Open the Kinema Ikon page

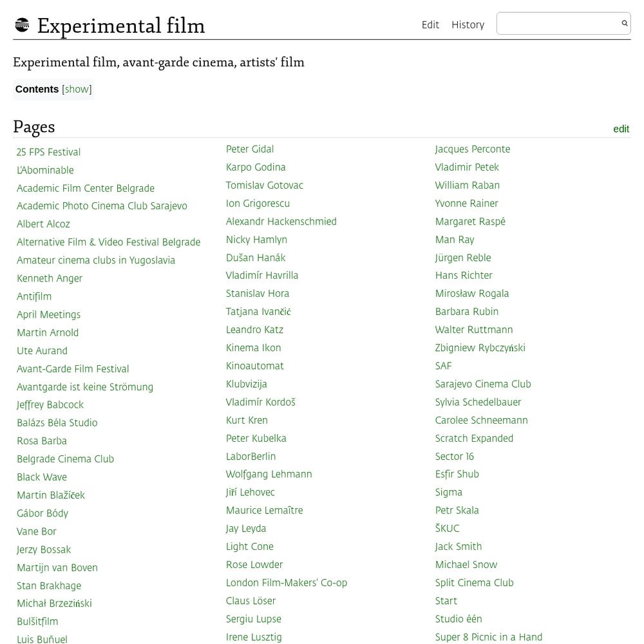pos(253,348)
